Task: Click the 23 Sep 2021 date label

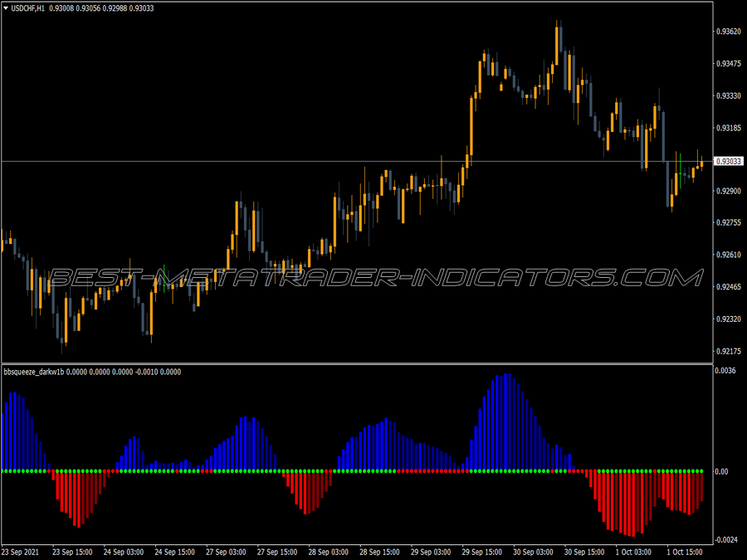Action: pyautogui.click(x=20, y=552)
